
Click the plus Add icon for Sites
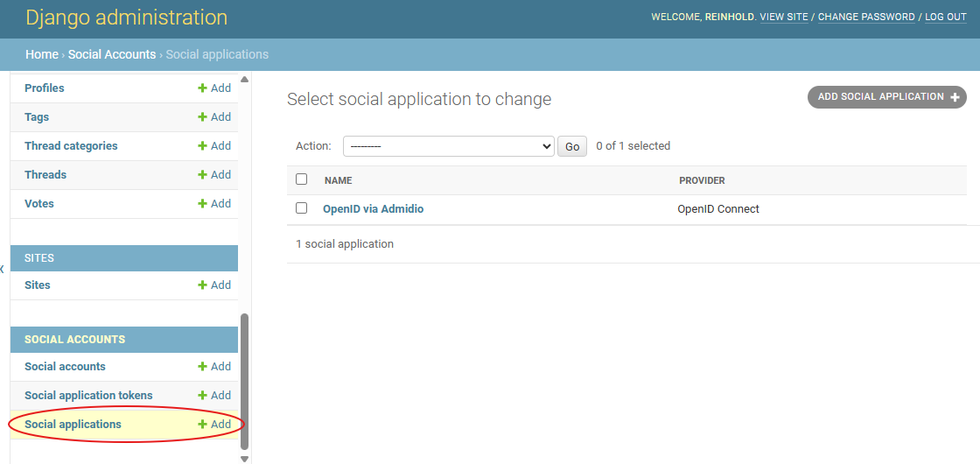coord(203,285)
